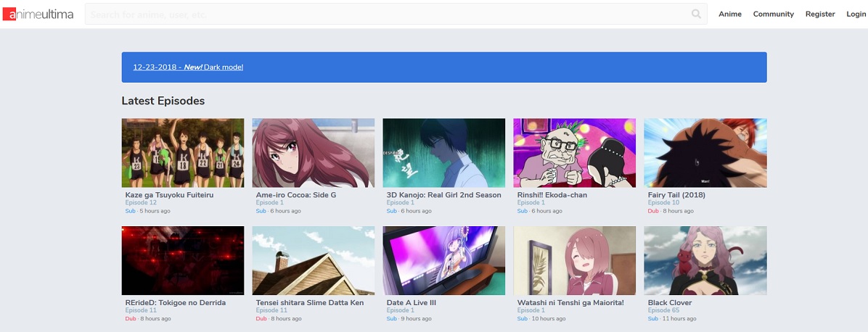The image size is (868, 332).
Task: Click Episode 65 under Black Clover
Action: [x=664, y=310]
